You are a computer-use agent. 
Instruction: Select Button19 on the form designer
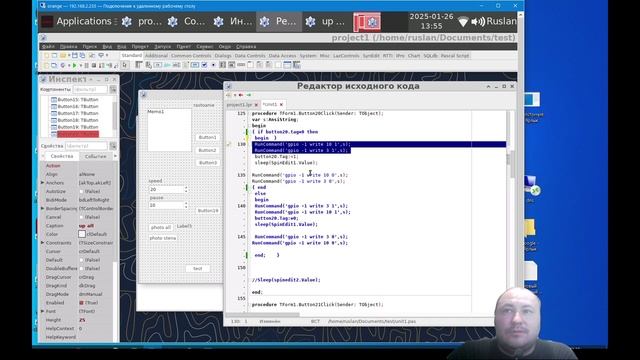[208, 211]
